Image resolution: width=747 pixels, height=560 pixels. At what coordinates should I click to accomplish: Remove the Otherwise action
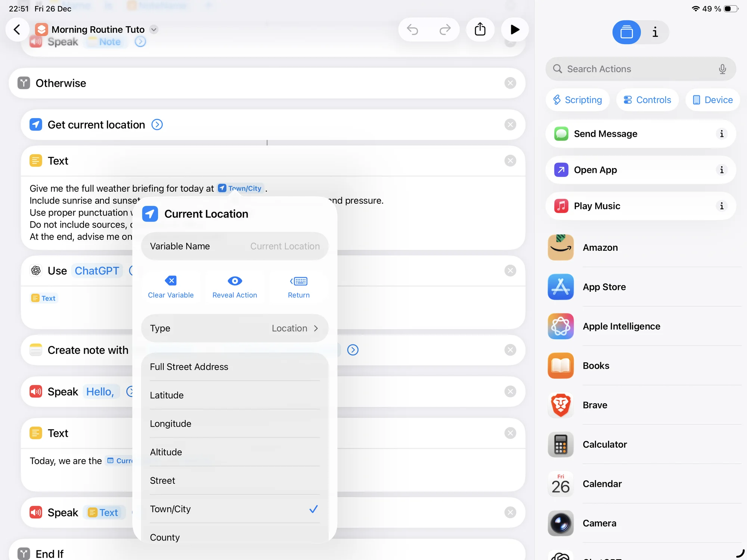coord(510,83)
